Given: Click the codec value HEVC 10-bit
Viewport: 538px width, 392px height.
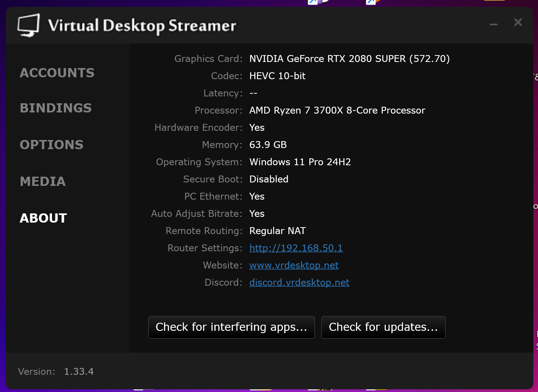Looking at the screenshot, I should pyautogui.click(x=278, y=76).
